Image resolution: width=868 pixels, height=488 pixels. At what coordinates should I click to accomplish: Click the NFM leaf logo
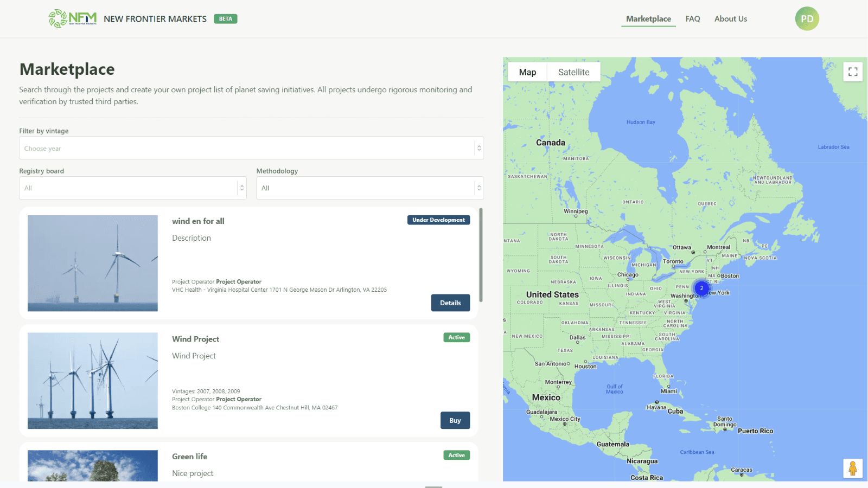pos(72,18)
